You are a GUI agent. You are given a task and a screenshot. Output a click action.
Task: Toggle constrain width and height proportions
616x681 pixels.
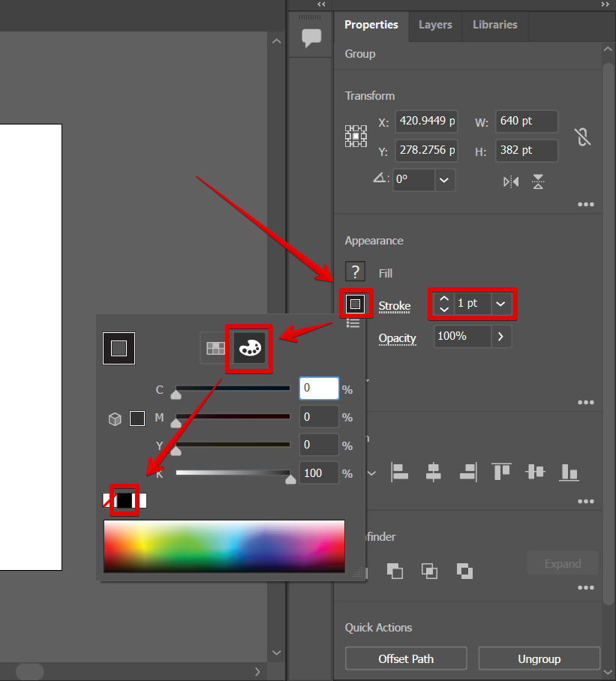(x=582, y=136)
